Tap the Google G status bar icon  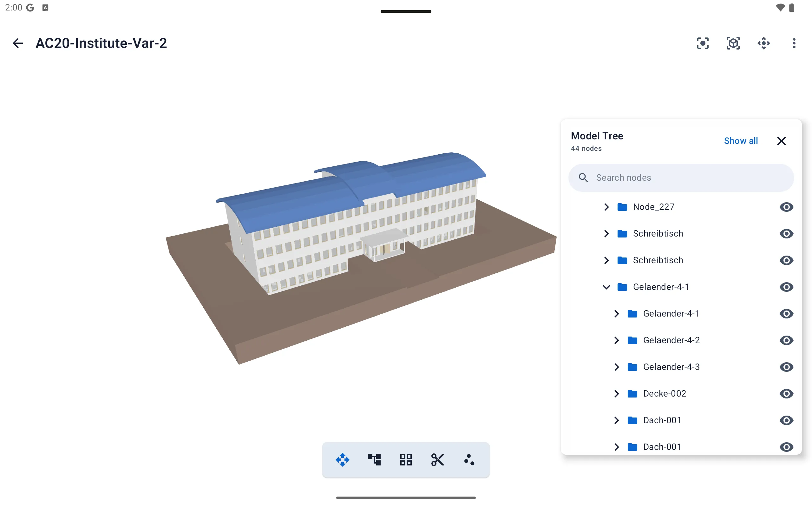[30, 8]
